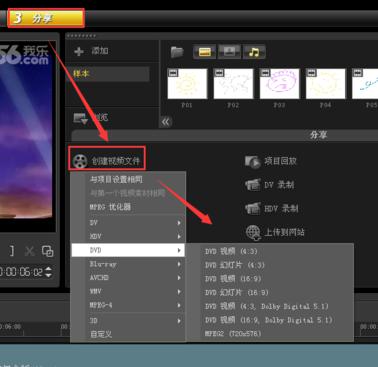Viewport: 378px width, 367px height.
Task: Click the globe upload to website icon
Action: tap(253, 232)
